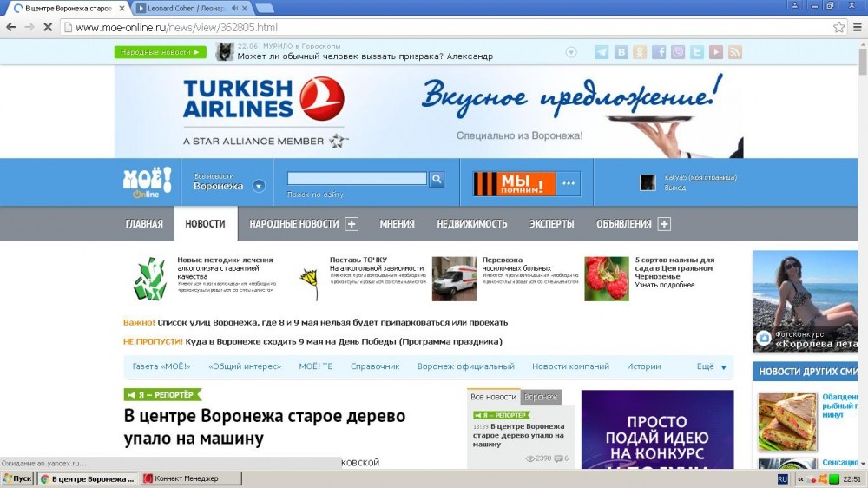The image size is (868, 488).
Task: Stop page loading with the X button
Action: 48,27
